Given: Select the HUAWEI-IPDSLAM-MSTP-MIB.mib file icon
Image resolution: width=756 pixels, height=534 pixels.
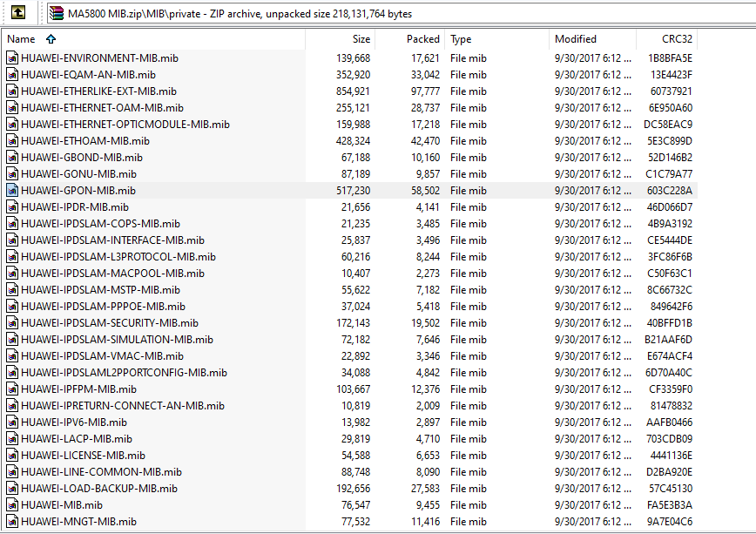Looking at the screenshot, I should 12,290.
